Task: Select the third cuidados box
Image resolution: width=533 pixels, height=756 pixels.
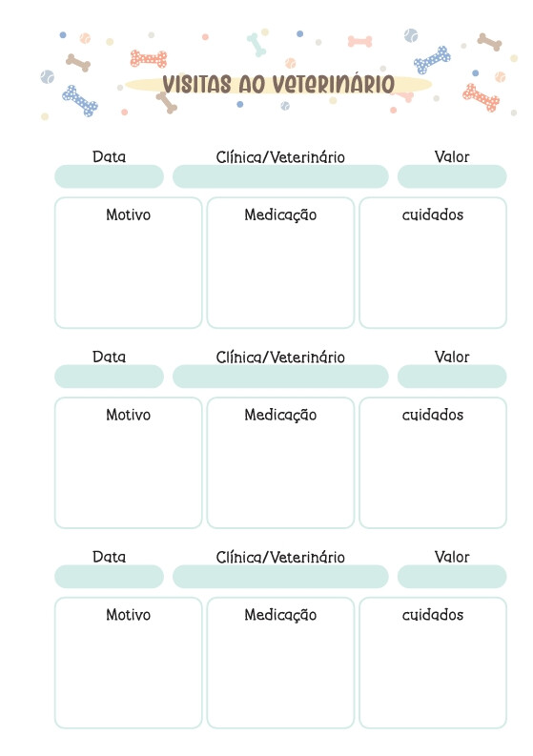Action: [433, 663]
